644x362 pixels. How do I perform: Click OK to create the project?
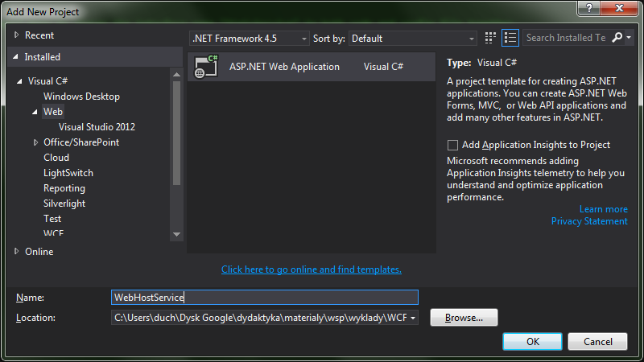coord(532,341)
